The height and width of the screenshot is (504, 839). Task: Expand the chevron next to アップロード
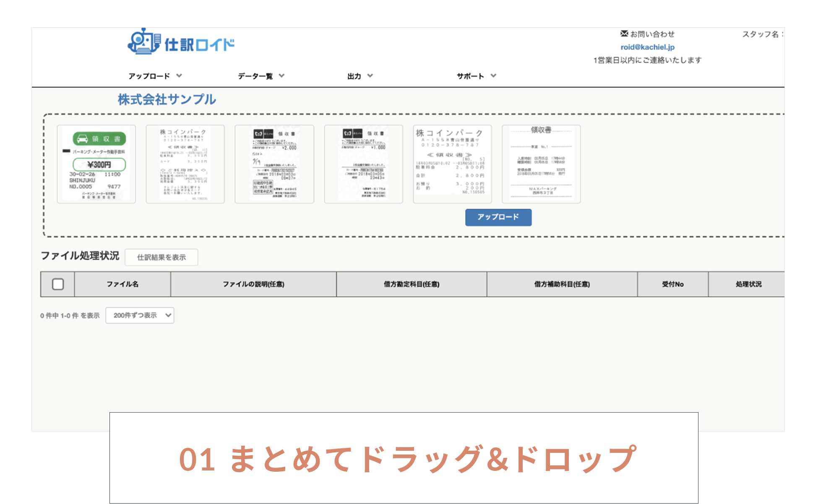click(180, 76)
